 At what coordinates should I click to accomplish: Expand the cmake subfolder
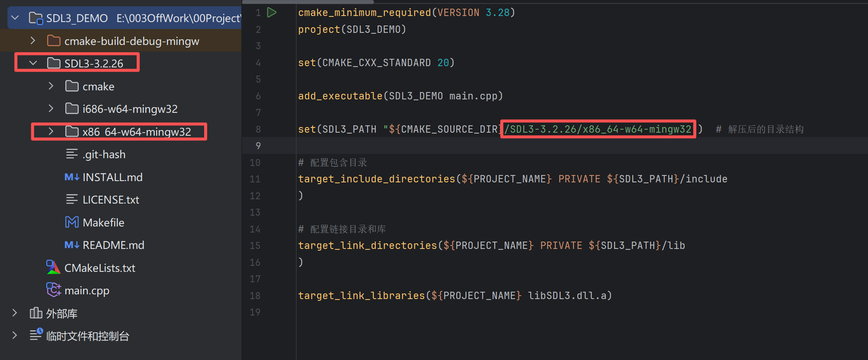(x=51, y=86)
